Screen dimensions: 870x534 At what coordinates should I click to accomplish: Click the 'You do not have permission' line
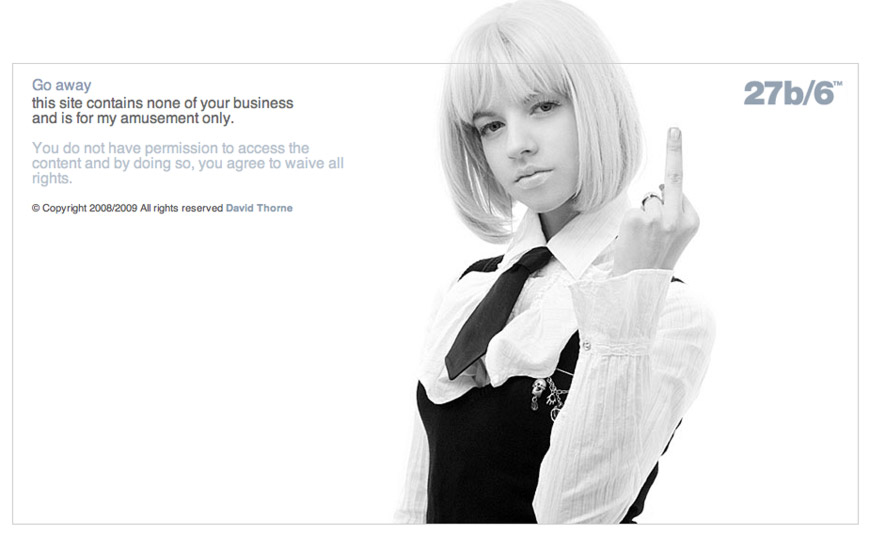[x=170, y=148]
